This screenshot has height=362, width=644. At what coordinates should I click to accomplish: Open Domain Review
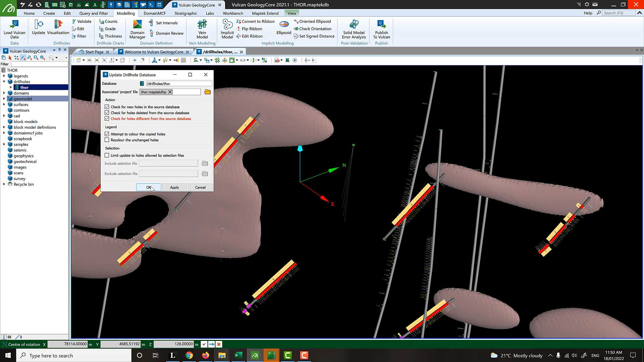point(166,33)
